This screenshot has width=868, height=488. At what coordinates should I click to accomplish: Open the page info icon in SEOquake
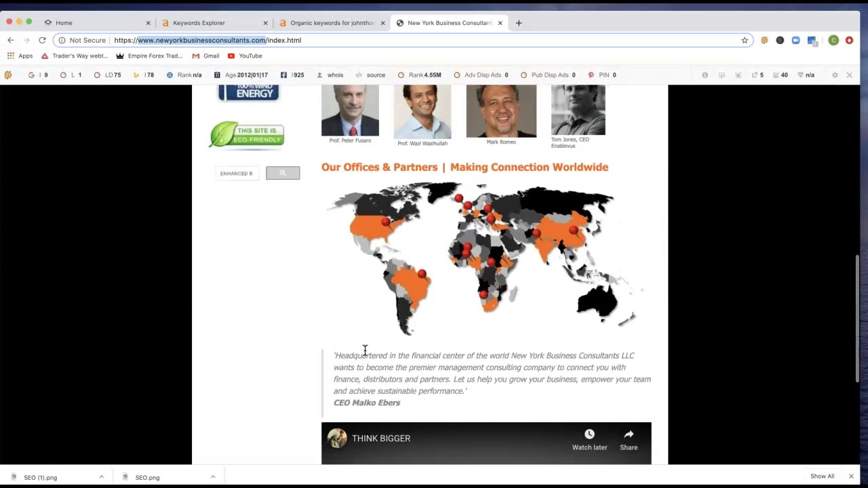click(x=705, y=75)
